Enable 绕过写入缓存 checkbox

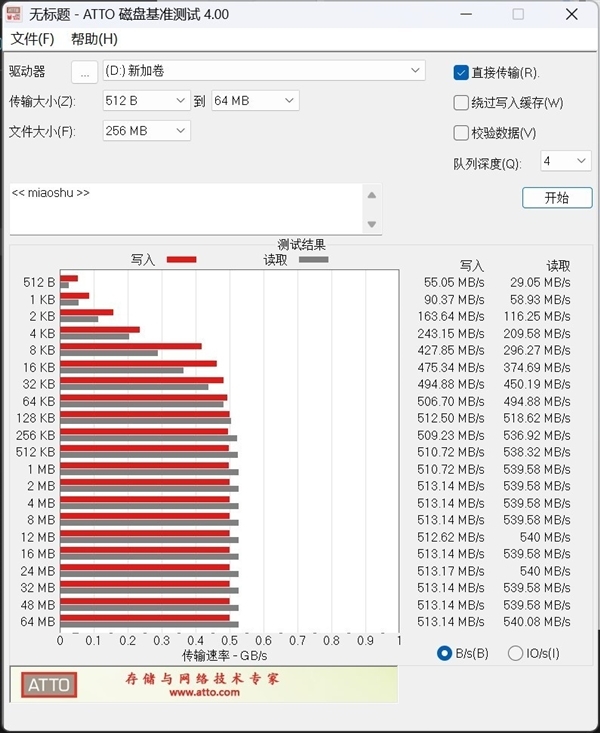[461, 102]
